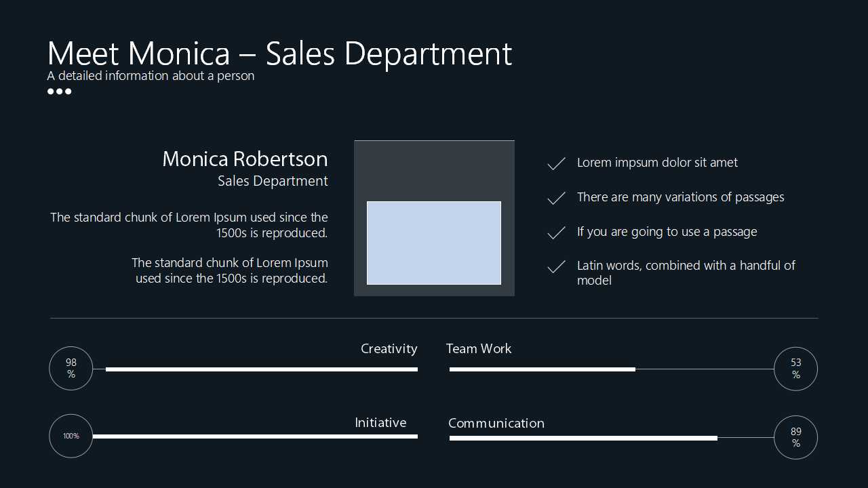Click the checkmark beside Latin words line
This screenshot has height=488, width=868.
pyautogui.click(x=556, y=267)
